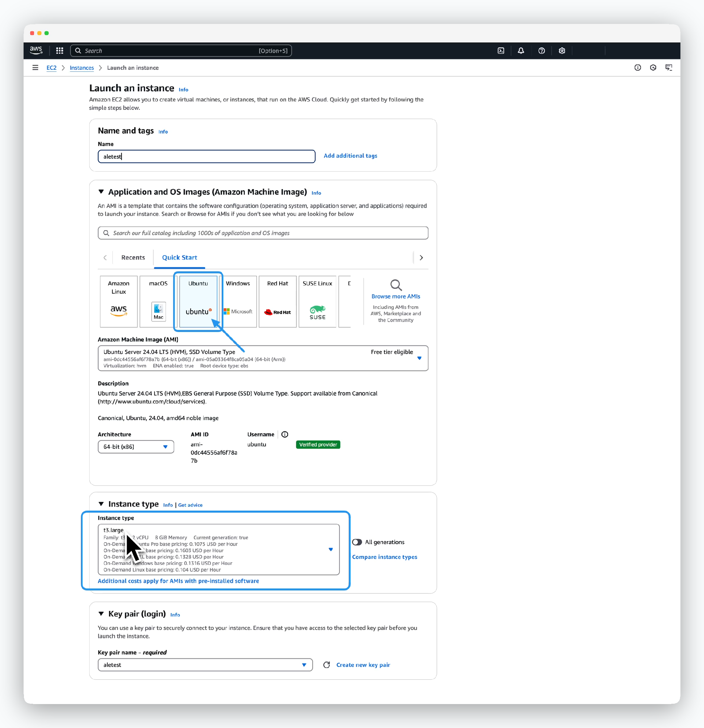Click the Name input field with aletest
Image resolution: width=704 pixels, height=728 pixels.
(x=206, y=156)
